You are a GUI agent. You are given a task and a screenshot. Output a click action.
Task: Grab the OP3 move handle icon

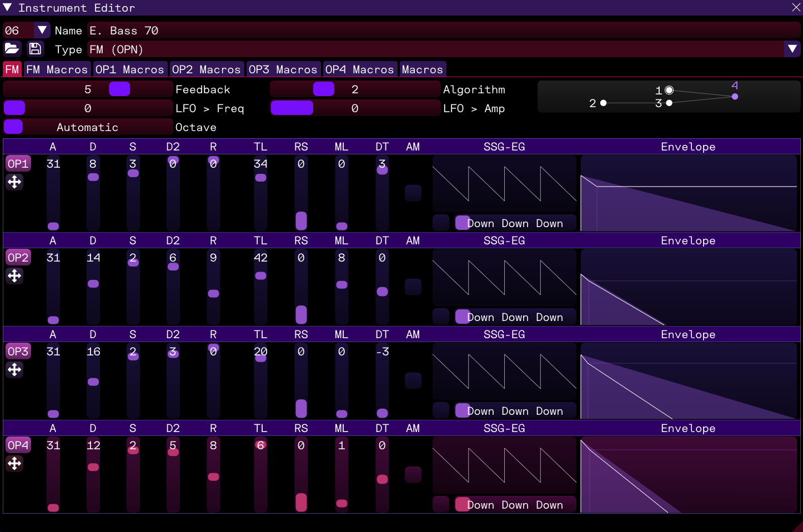(x=14, y=370)
